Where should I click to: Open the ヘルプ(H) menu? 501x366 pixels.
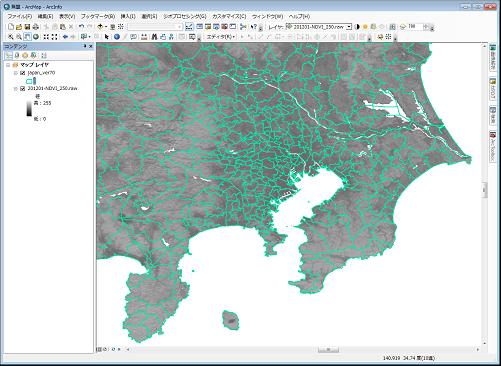[299, 16]
